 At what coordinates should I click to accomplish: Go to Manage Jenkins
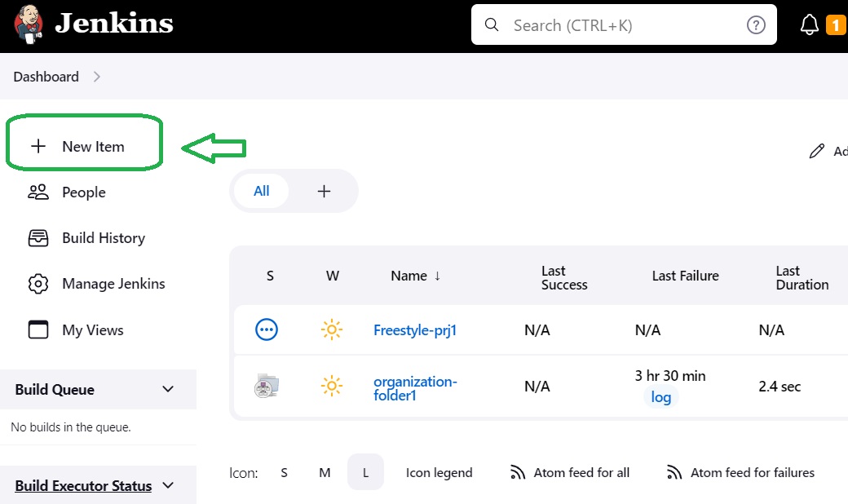tap(113, 284)
